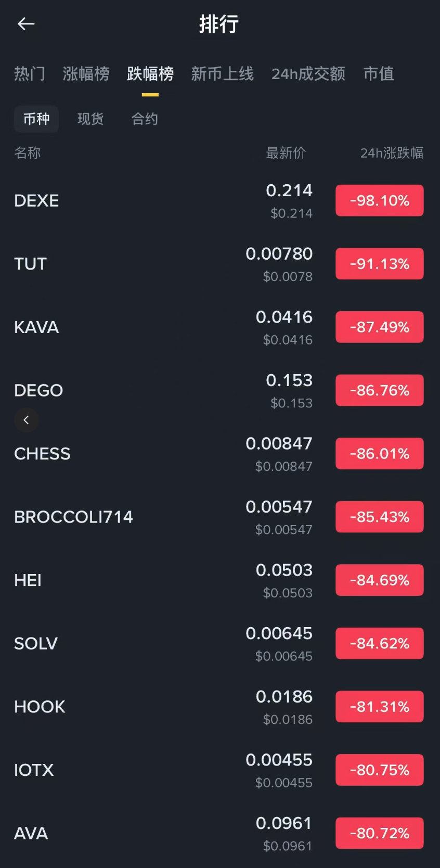Tap the CHESS coin name
The width and height of the screenshot is (440, 868).
(42, 454)
